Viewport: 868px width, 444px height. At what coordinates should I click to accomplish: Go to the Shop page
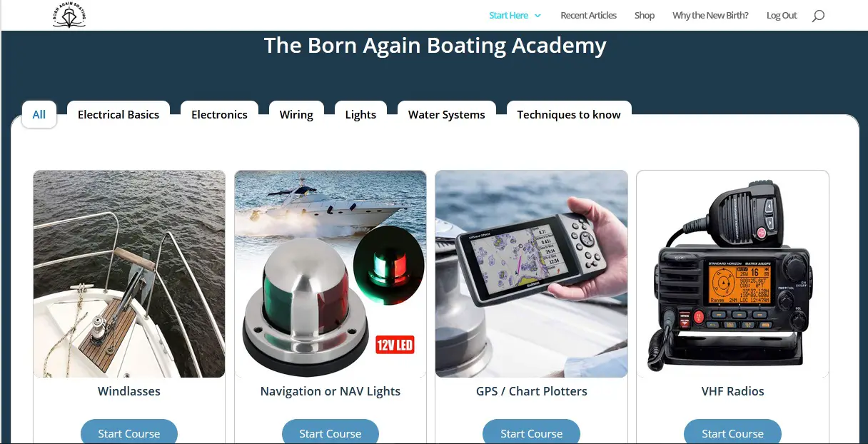pyautogui.click(x=644, y=16)
